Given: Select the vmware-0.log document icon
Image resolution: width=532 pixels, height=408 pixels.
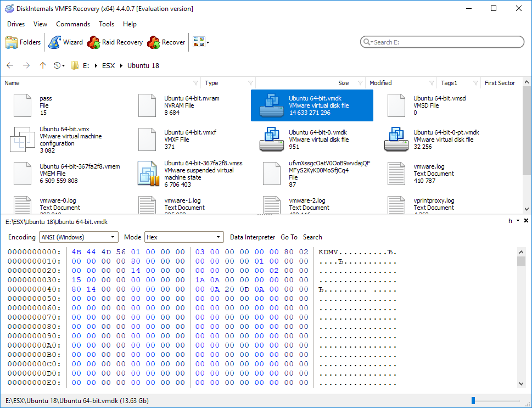Looking at the screenshot, I should 23,205.
